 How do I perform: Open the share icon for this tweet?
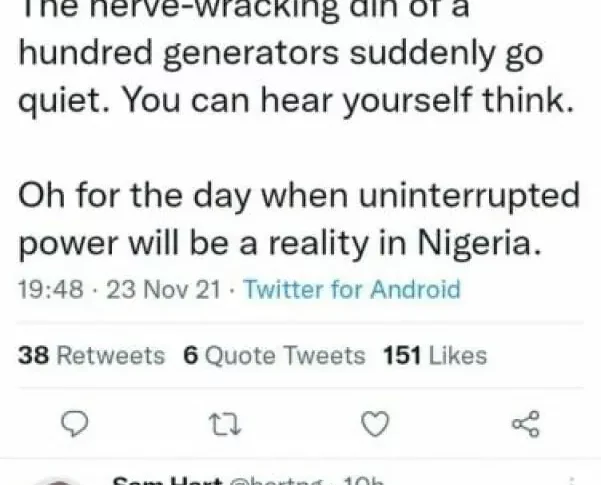tap(524, 425)
